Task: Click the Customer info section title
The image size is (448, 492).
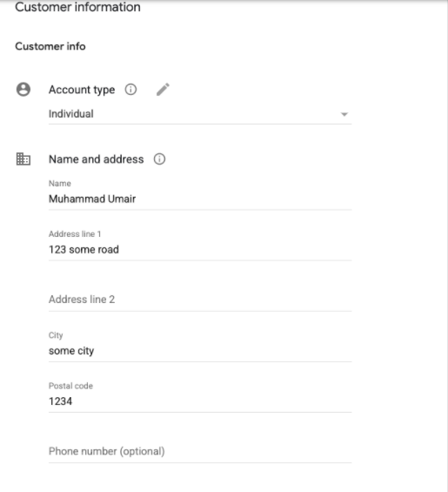Action: [x=50, y=46]
